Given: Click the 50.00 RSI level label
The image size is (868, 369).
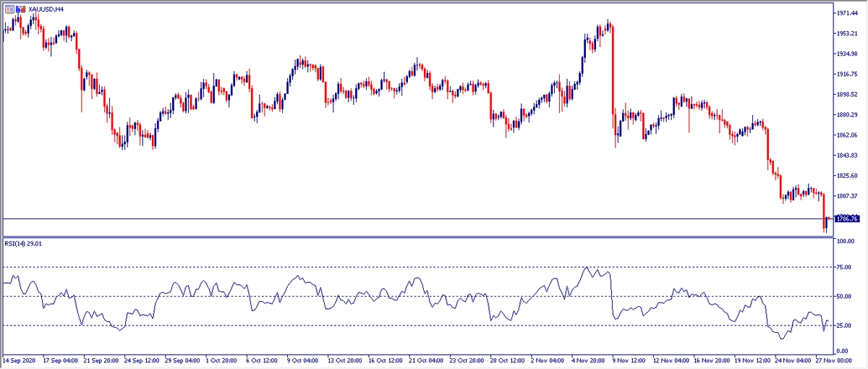Looking at the screenshot, I should (x=843, y=297).
